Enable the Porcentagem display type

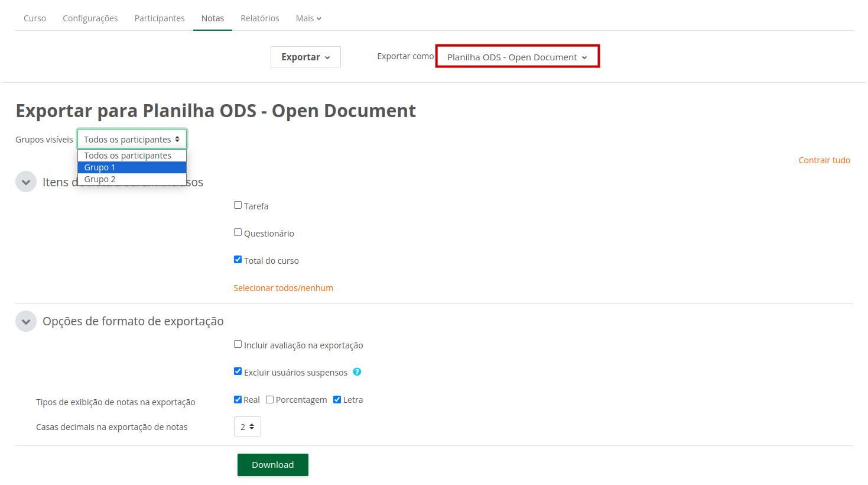click(269, 399)
